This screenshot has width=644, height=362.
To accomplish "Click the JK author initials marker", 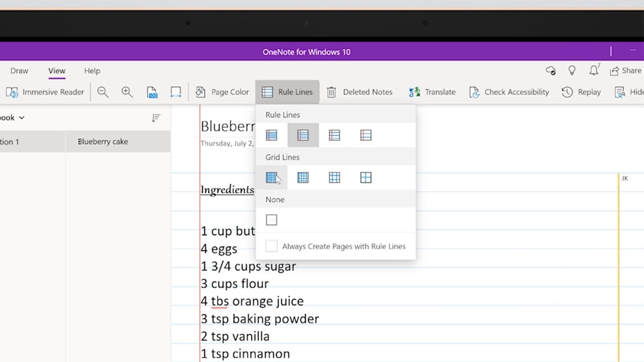I will click(x=625, y=178).
